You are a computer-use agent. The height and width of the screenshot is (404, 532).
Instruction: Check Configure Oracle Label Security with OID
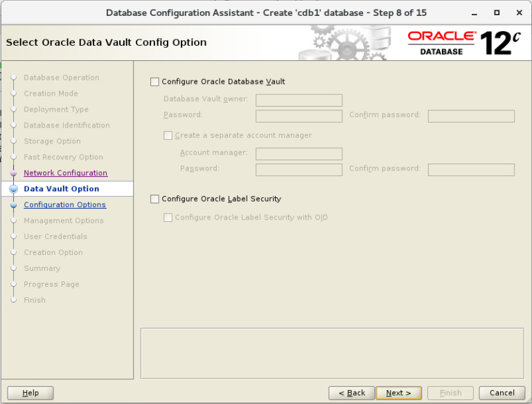168,218
